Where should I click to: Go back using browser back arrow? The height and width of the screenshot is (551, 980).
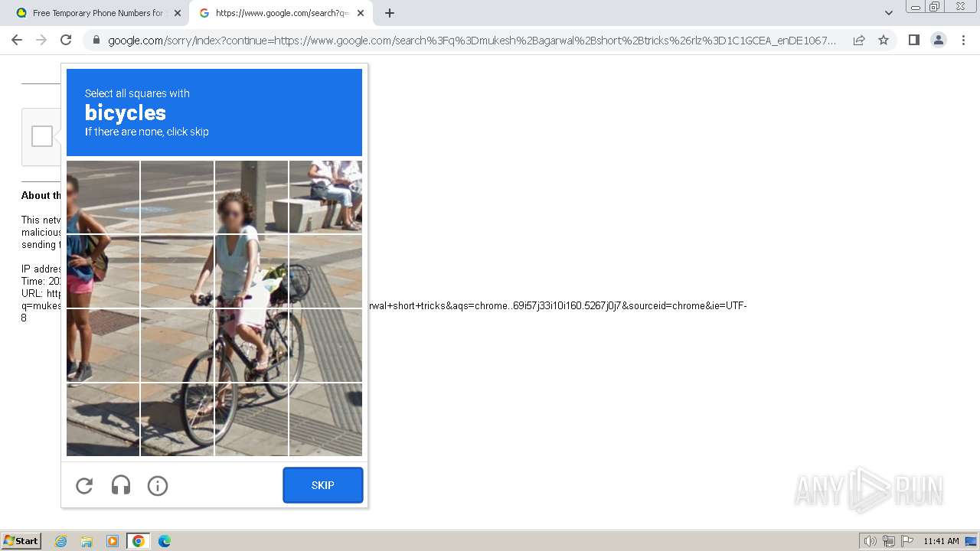17,40
